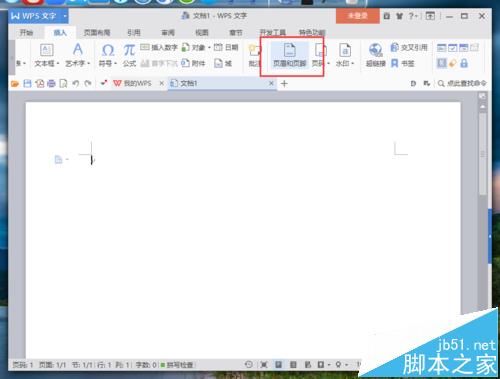
Task: Expand the Watermark (水印) dropdown arrow
Action: point(353,63)
